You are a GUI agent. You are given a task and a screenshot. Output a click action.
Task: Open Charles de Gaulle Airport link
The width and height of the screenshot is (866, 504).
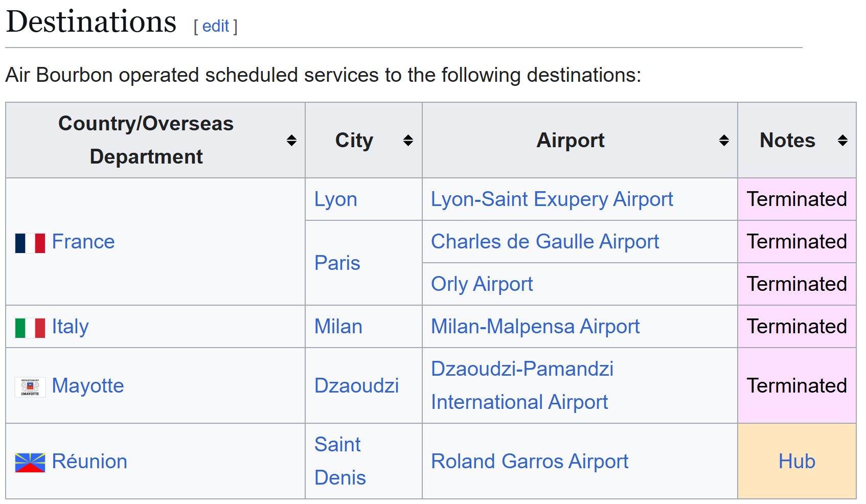(544, 242)
